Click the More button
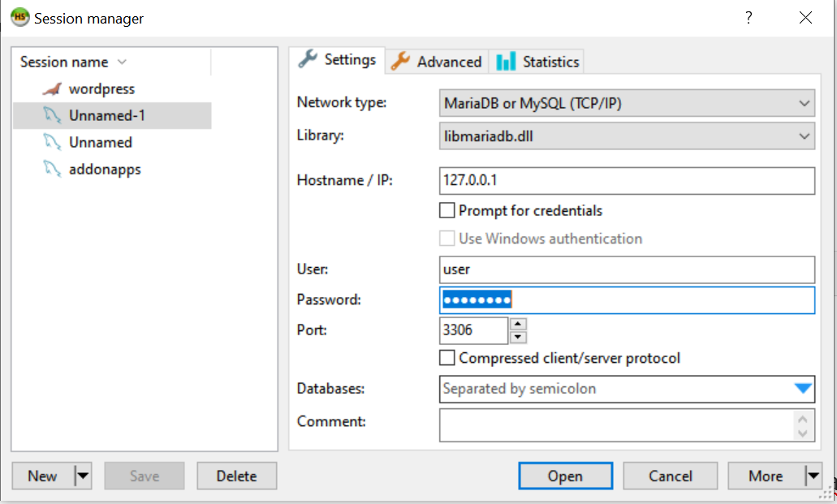This screenshot has height=504, width=837. [x=766, y=476]
